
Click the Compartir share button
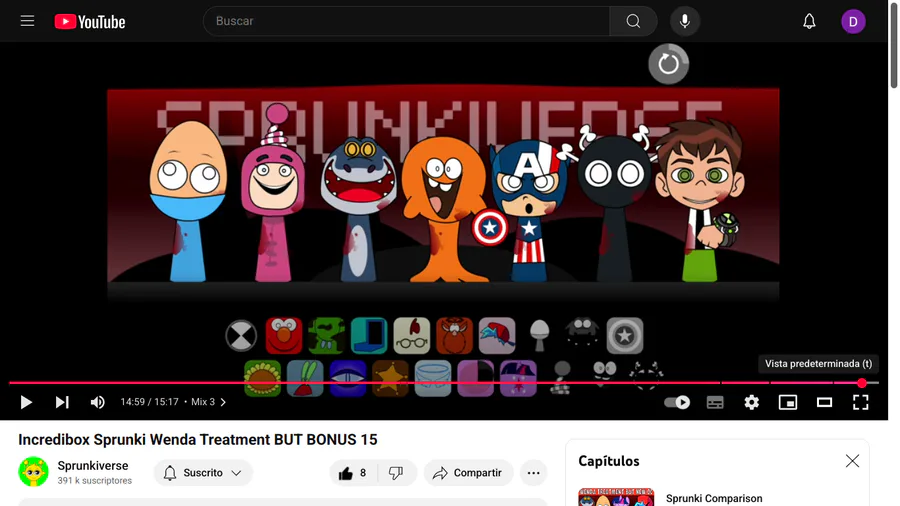tap(468, 473)
